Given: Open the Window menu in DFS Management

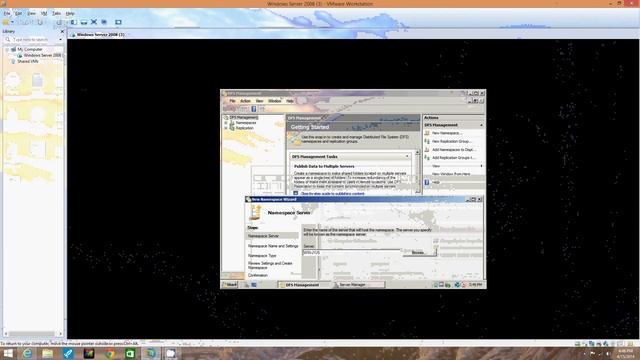Looking at the screenshot, I should (x=274, y=101).
